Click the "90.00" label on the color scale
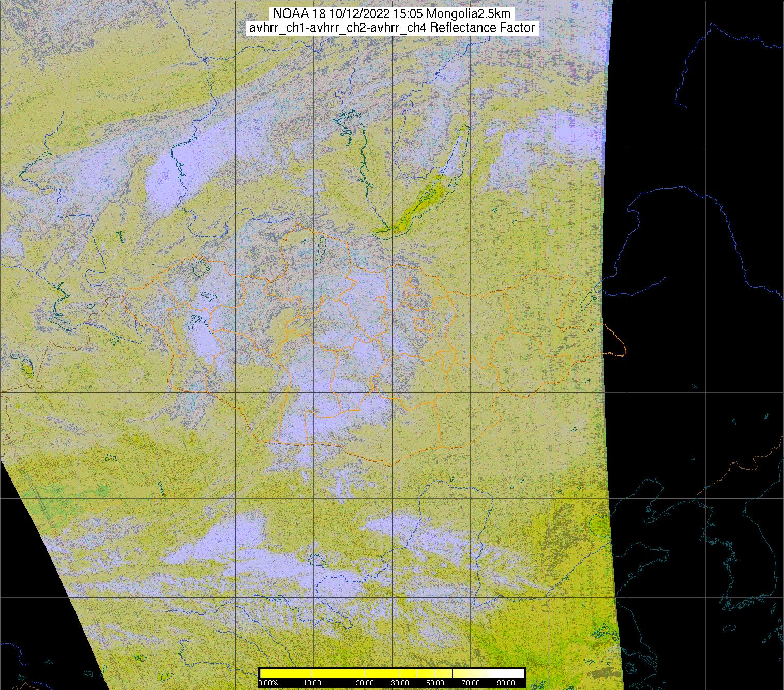 (x=506, y=683)
